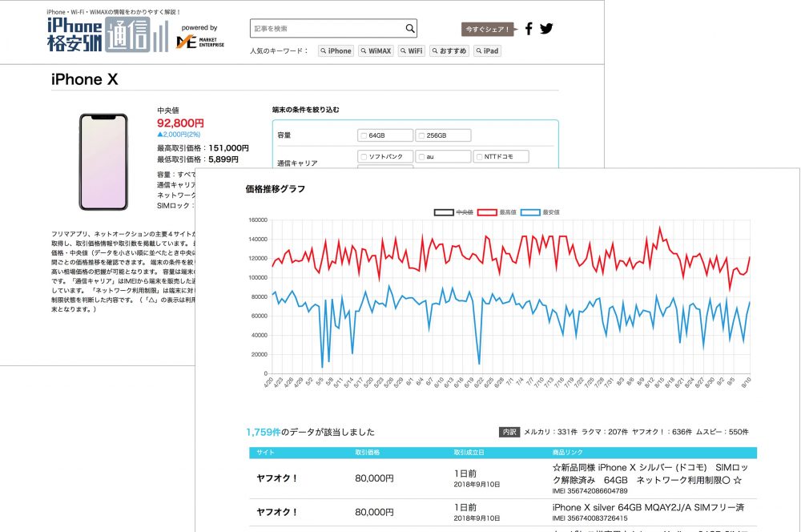Click the 価格推移グラフ heading
The width and height of the screenshot is (801, 532).
[276, 189]
